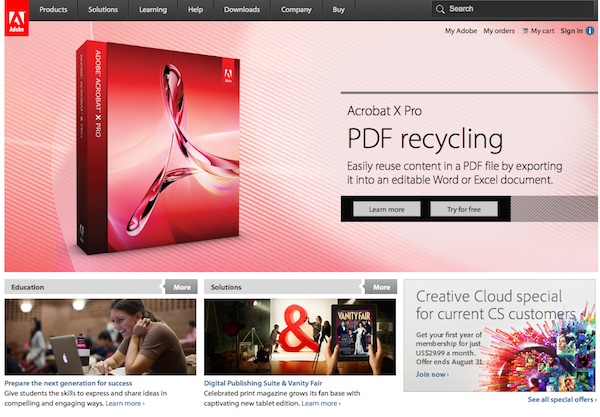600x417 pixels.
Task: Select Buy in the navigation bar
Action: click(x=338, y=9)
